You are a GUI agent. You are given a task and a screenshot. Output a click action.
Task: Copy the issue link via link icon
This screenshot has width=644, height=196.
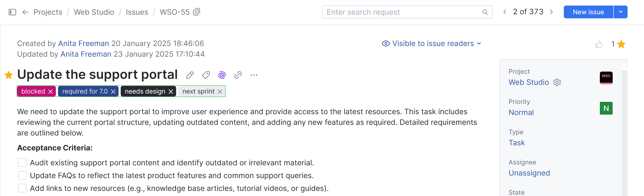click(x=238, y=75)
